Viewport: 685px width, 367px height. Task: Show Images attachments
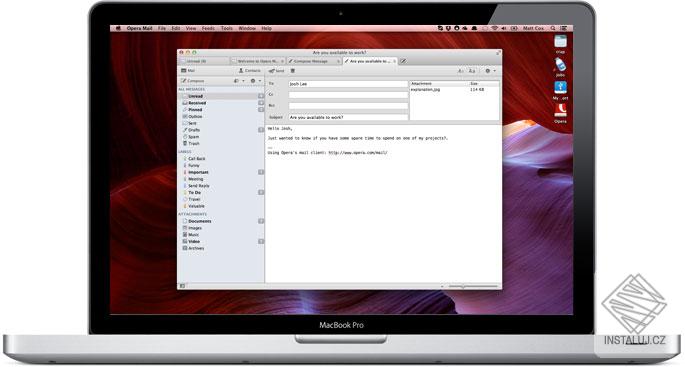point(221,228)
